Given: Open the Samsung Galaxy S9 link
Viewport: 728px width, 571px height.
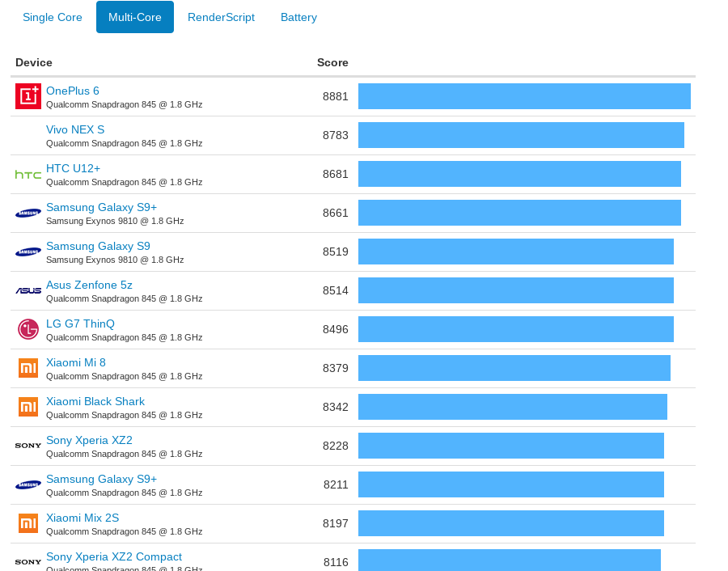Looking at the screenshot, I should [x=98, y=246].
